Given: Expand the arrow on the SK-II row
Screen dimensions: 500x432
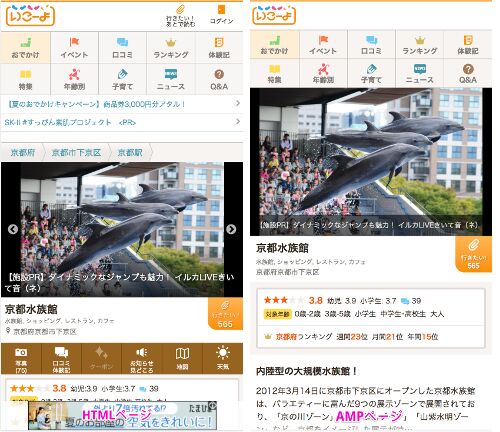Looking at the screenshot, I should pyautogui.click(x=238, y=121).
